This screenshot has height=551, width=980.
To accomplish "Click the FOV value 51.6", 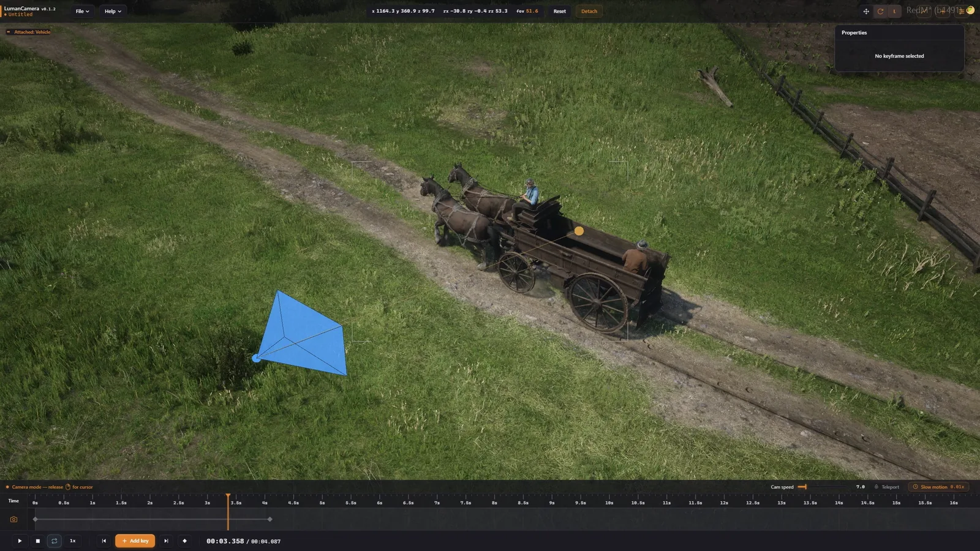I will pos(532,11).
